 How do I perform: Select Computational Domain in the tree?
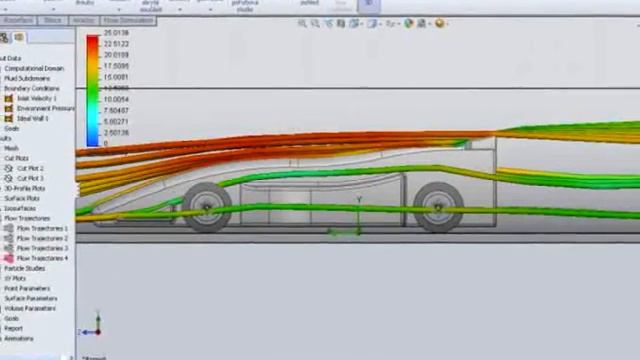(34, 69)
